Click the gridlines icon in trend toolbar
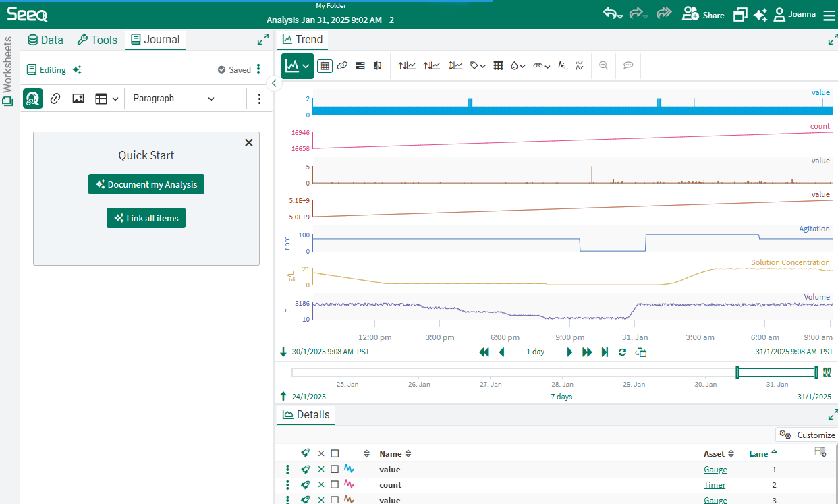The height and width of the screenshot is (504, 838). (499, 66)
